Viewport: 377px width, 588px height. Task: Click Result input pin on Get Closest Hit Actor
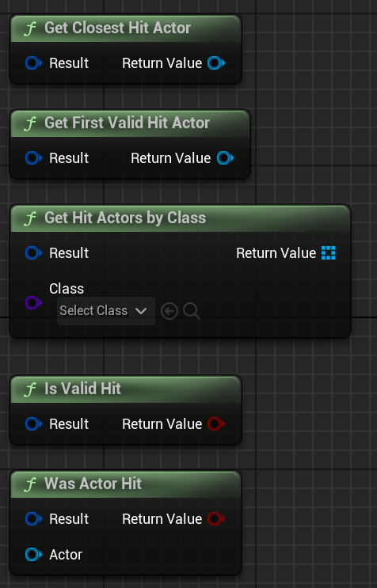pyautogui.click(x=33, y=63)
